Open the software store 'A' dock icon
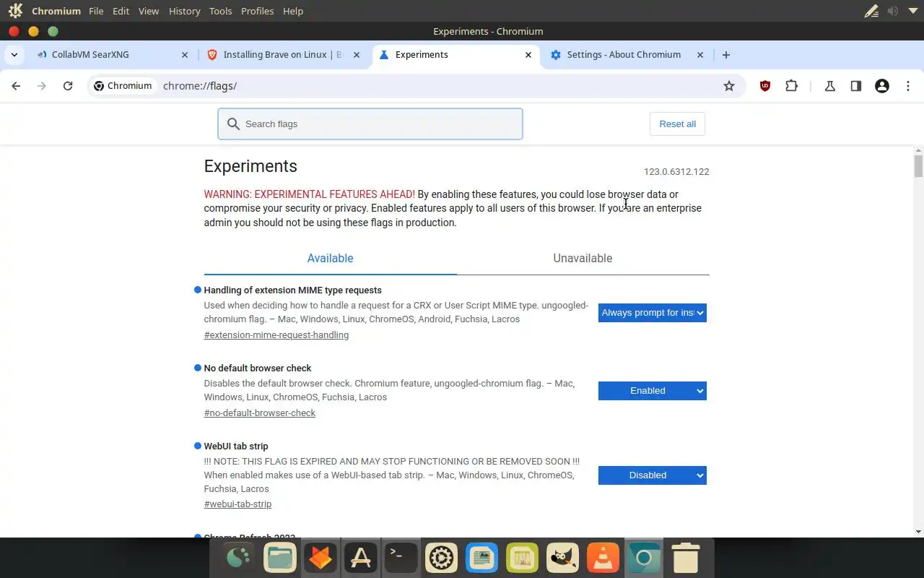This screenshot has width=924, height=578. point(361,558)
